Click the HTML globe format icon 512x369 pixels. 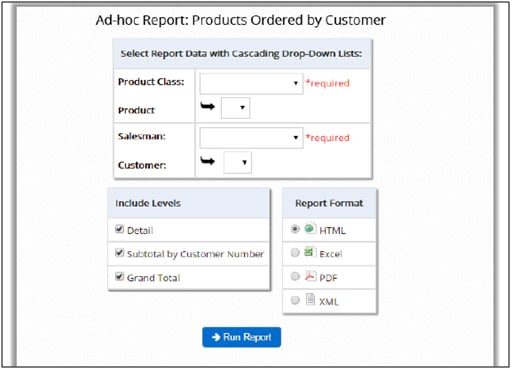(310, 228)
